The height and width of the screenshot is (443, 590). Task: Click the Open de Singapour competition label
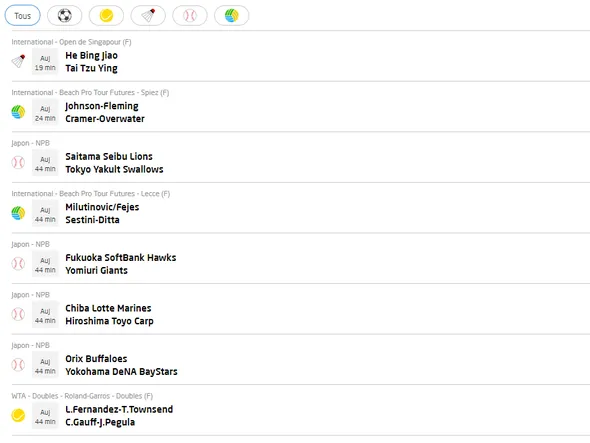click(71, 42)
